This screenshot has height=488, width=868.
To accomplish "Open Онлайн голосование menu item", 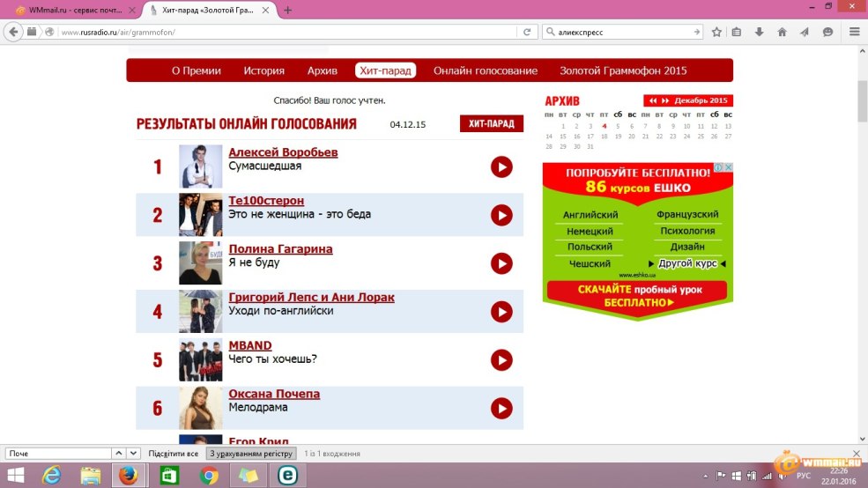I will 486,70.
